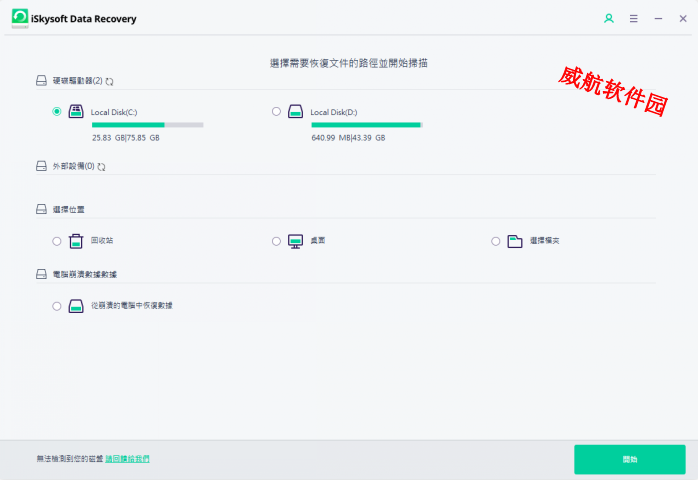Open the hamburger menu icon
Screen dimensions: 698x480
click(x=633, y=18)
